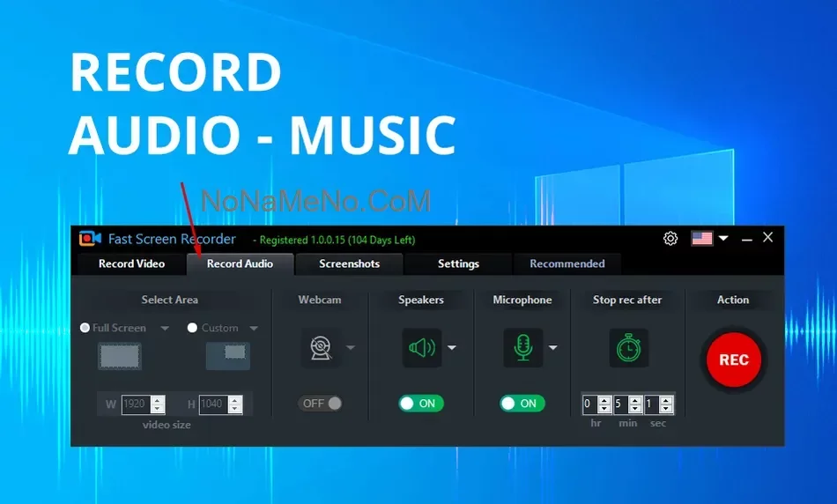The image size is (837, 504).
Task: Click the Full Screen monitor icon
Action: point(119,356)
